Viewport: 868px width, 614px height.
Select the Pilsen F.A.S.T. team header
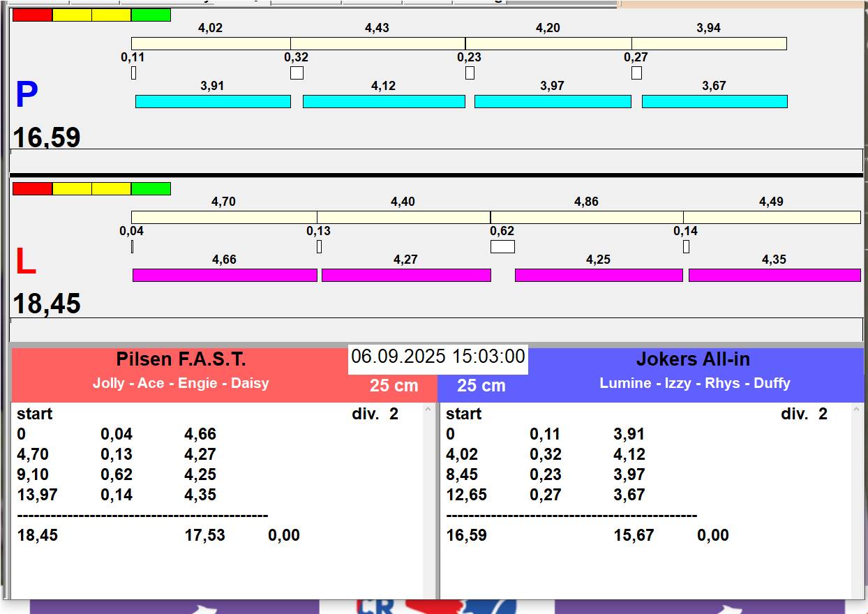(x=181, y=359)
